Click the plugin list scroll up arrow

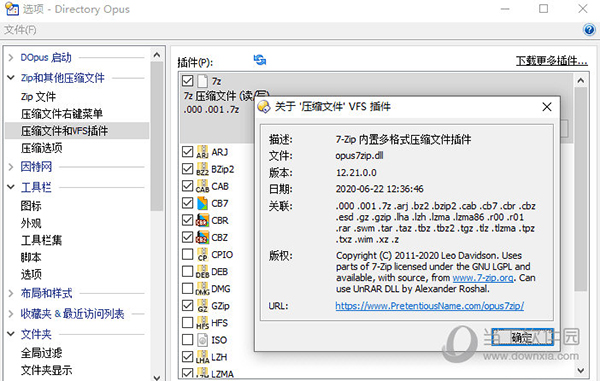(580, 80)
